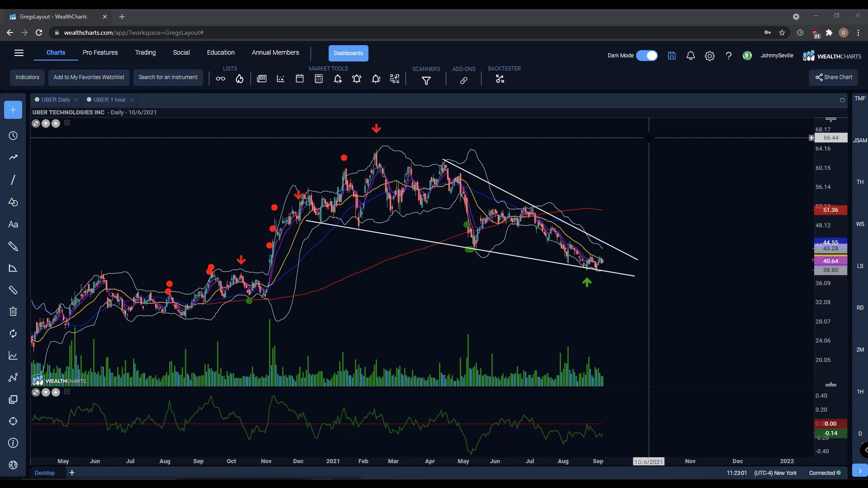868x488 pixels.
Task: Open the calculator market tool
Action: pos(319,79)
